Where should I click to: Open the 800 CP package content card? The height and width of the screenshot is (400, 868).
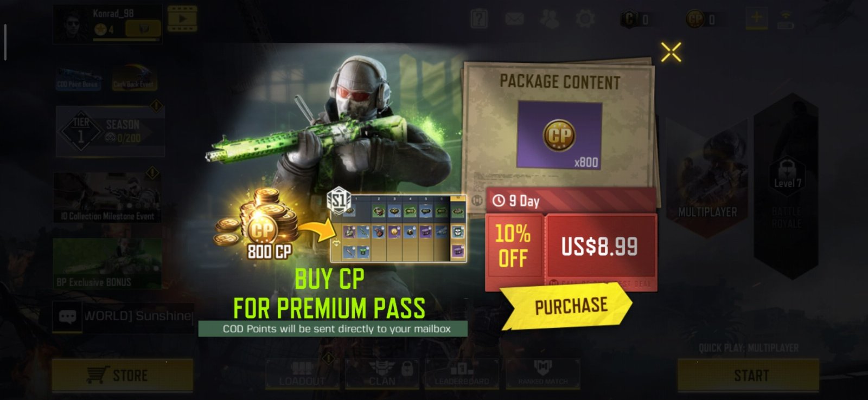(x=559, y=134)
